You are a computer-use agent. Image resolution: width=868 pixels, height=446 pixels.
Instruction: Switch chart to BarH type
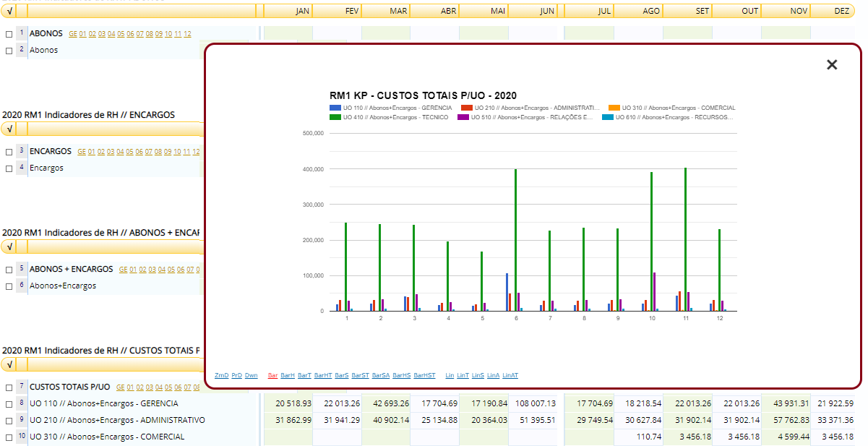(x=288, y=375)
